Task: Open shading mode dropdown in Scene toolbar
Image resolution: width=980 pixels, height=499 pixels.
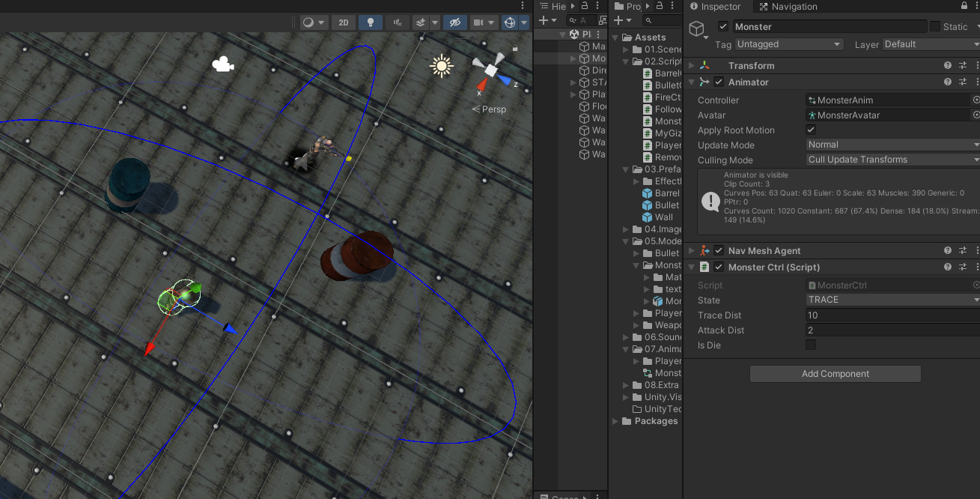Action: pyautogui.click(x=313, y=22)
